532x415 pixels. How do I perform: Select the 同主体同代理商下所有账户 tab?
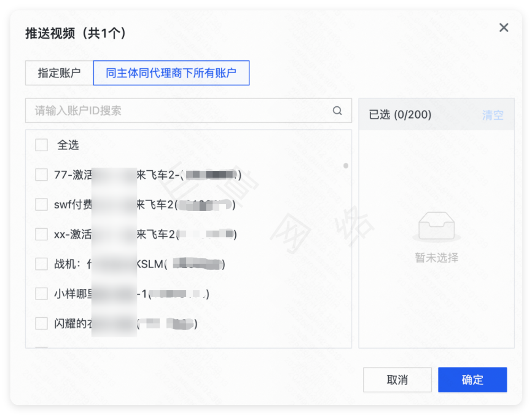(171, 73)
